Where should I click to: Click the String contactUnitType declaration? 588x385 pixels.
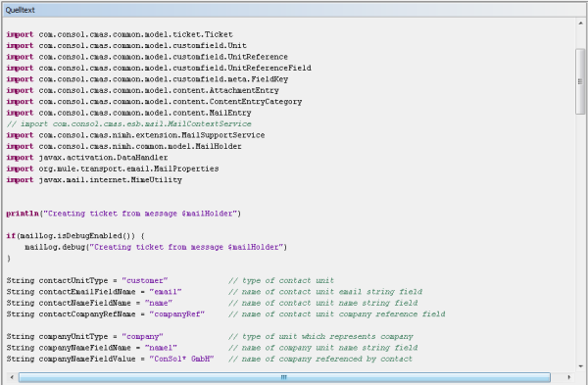87,281
